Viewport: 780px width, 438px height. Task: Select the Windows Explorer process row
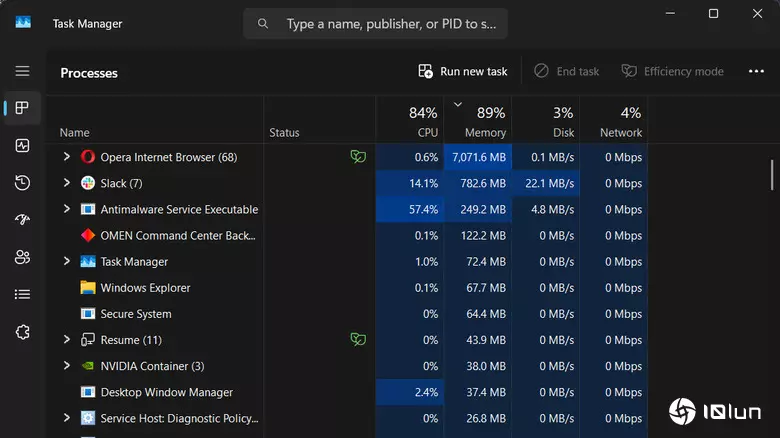(x=347, y=288)
